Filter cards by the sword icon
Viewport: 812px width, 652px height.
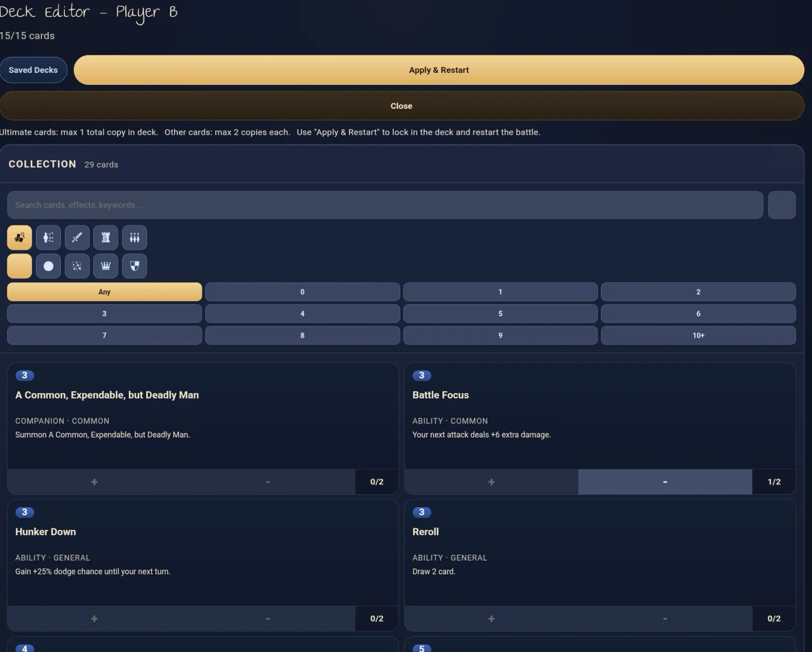click(77, 237)
